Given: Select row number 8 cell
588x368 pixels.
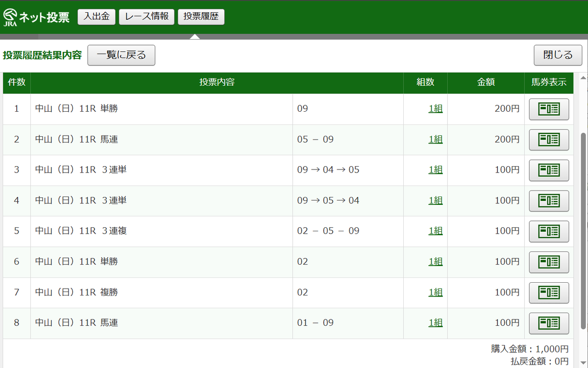Looking at the screenshot, I should click(x=17, y=323).
